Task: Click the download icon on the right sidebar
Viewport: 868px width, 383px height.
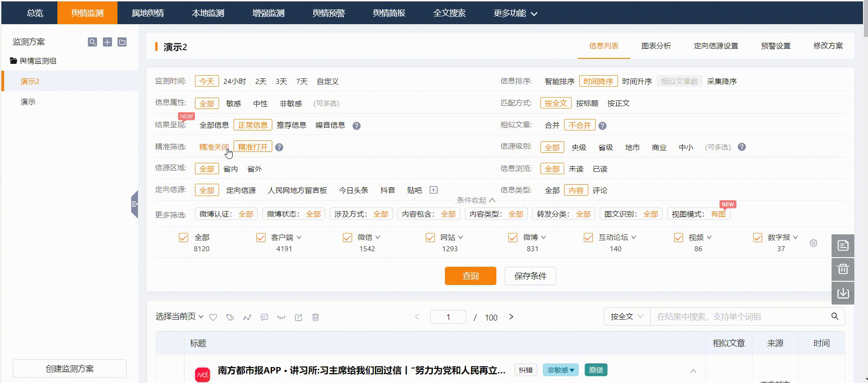Action: click(843, 293)
